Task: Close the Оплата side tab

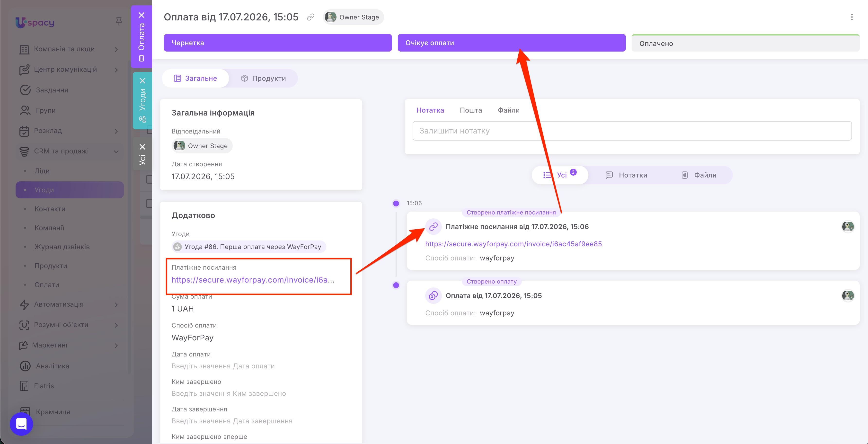Action: point(142,15)
